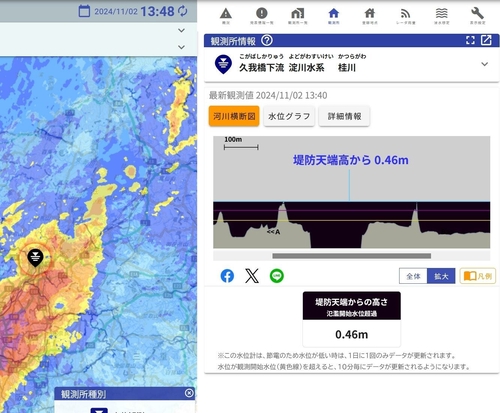
Task: Select the 全体 view toggle
Action: (413, 276)
